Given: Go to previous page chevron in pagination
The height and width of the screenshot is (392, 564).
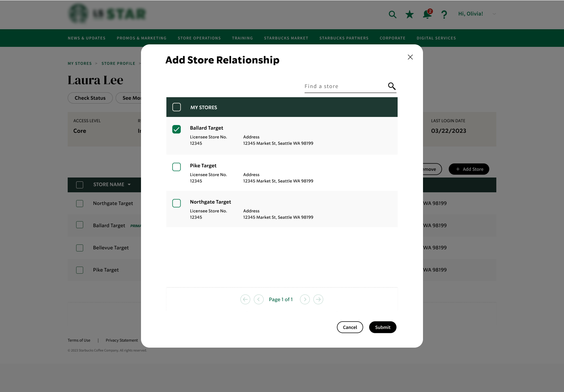Looking at the screenshot, I should pyautogui.click(x=259, y=299).
